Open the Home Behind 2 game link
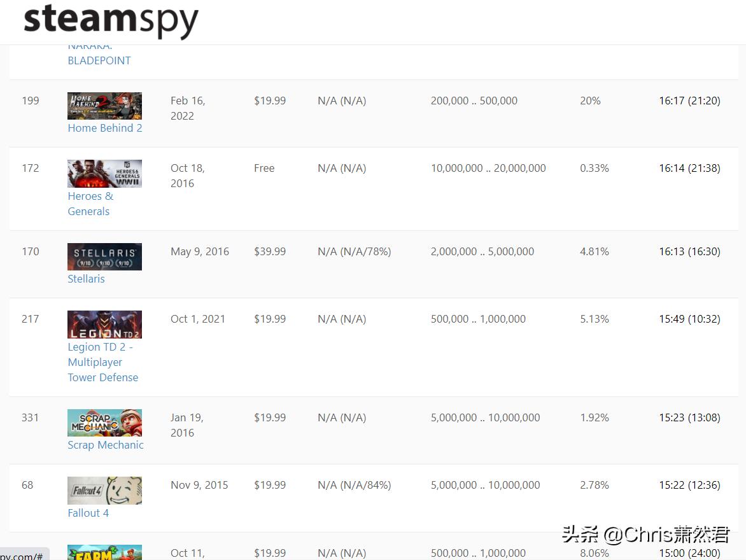Image resolution: width=746 pixels, height=560 pixels. [104, 128]
